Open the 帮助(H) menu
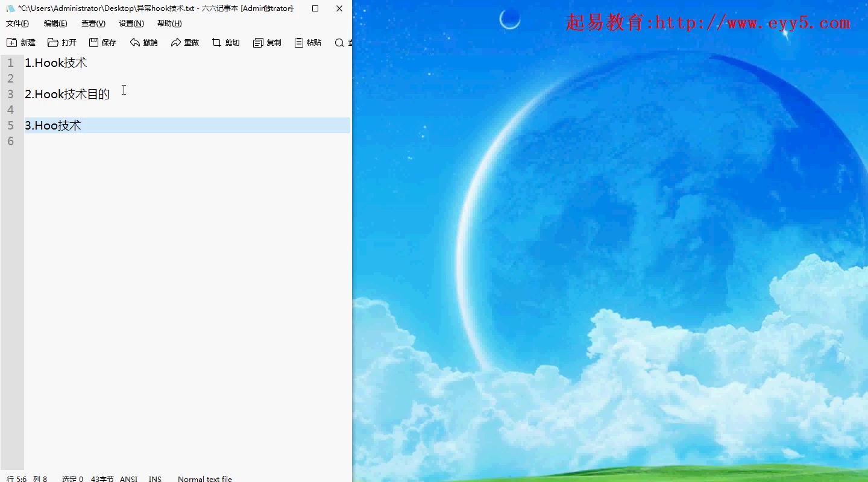The image size is (868, 482). coord(169,23)
